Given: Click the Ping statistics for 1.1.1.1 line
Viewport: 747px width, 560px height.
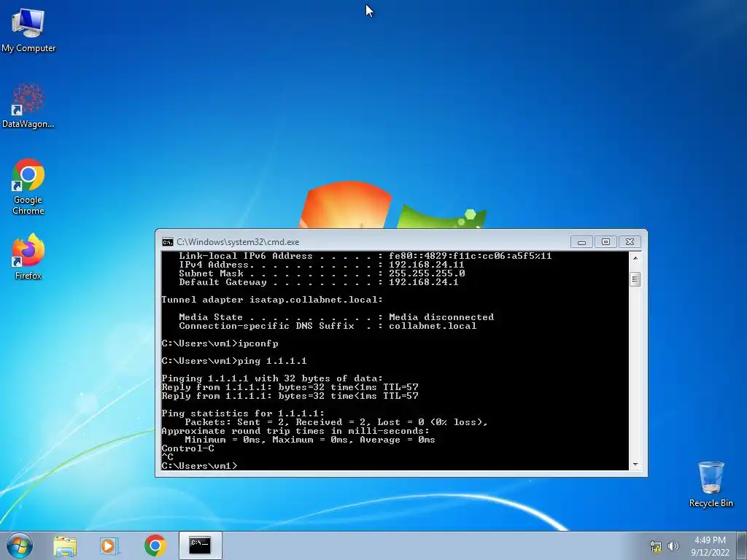Looking at the screenshot, I should pyautogui.click(x=243, y=413).
